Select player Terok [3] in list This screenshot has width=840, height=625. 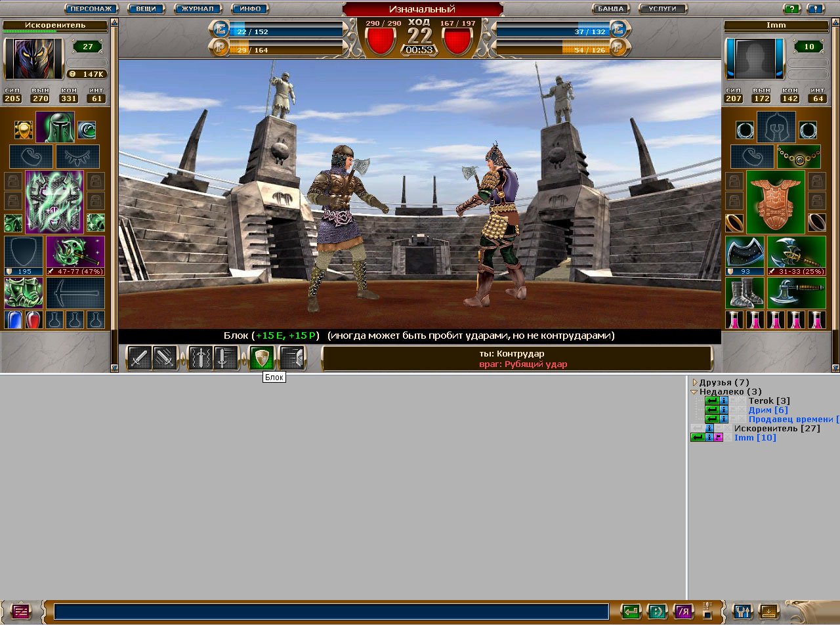click(x=769, y=400)
